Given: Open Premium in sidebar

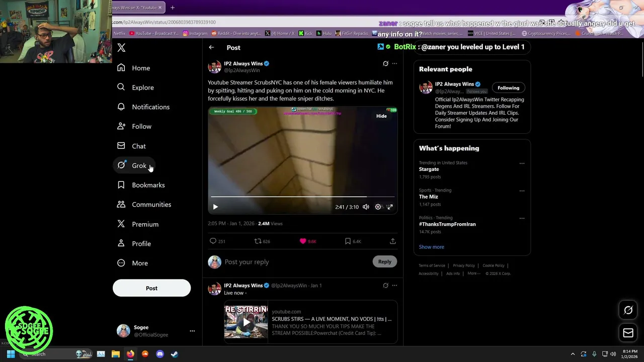Looking at the screenshot, I should (x=138, y=224).
